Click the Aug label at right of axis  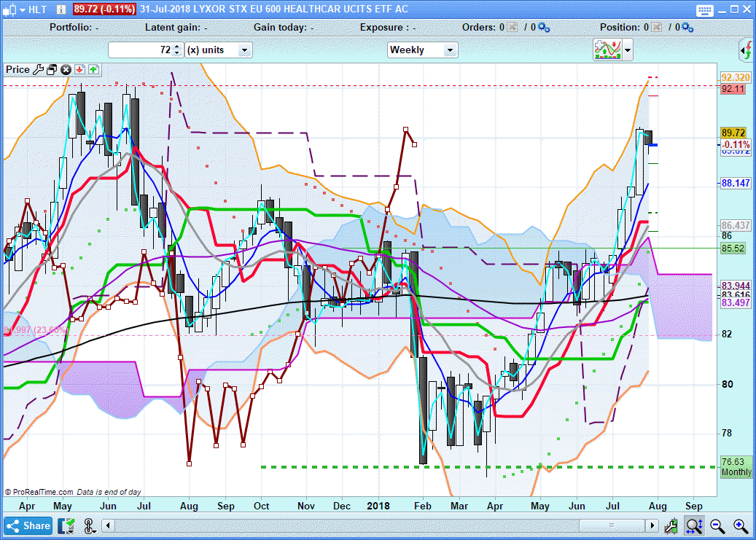658,506
